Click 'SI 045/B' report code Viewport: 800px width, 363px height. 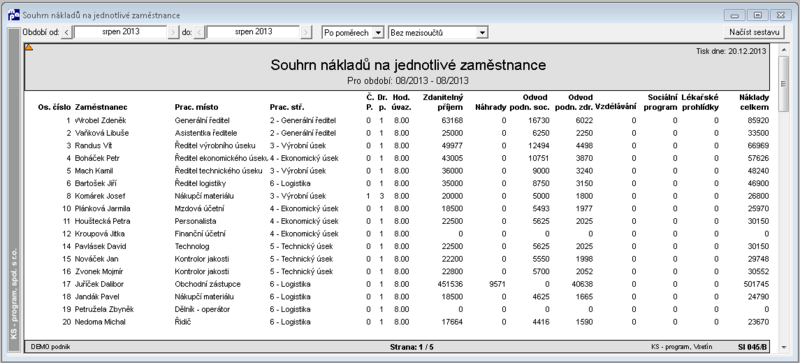pyautogui.click(x=752, y=347)
